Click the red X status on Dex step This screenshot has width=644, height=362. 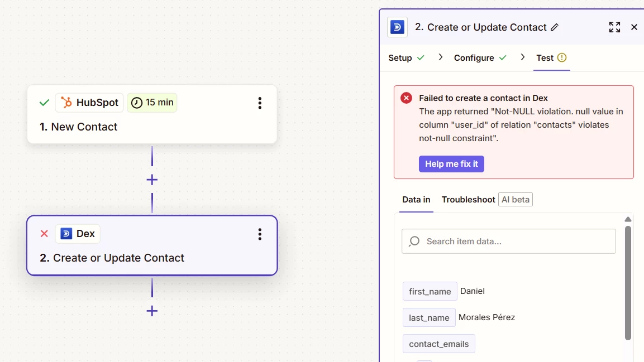click(x=44, y=234)
